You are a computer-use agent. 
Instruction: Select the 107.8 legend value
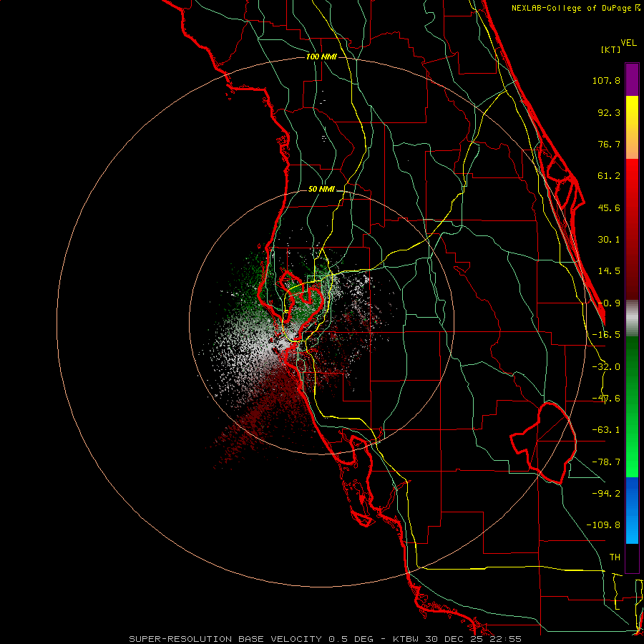tap(606, 80)
